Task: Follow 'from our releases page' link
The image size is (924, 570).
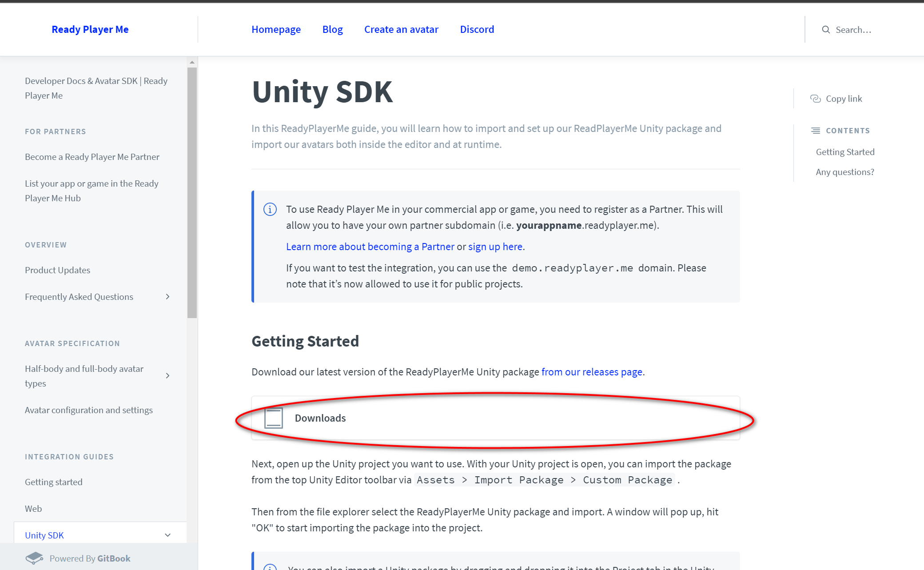Action: 592,372
